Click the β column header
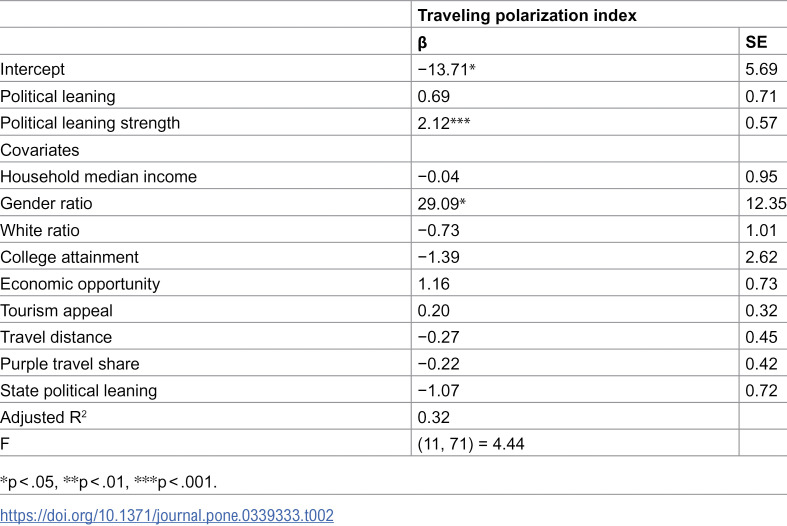Image resolution: width=787 pixels, height=526 pixels. click(x=422, y=43)
